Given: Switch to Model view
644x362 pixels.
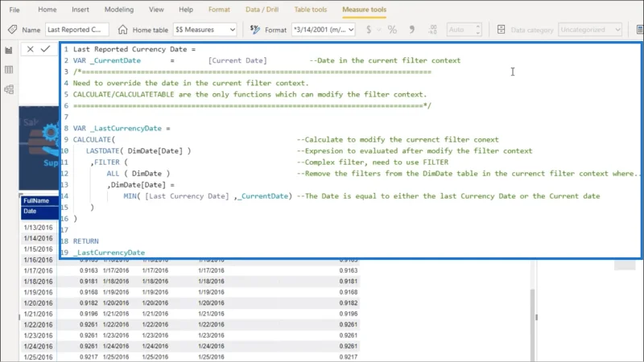Looking at the screenshot, I should tap(9, 89).
